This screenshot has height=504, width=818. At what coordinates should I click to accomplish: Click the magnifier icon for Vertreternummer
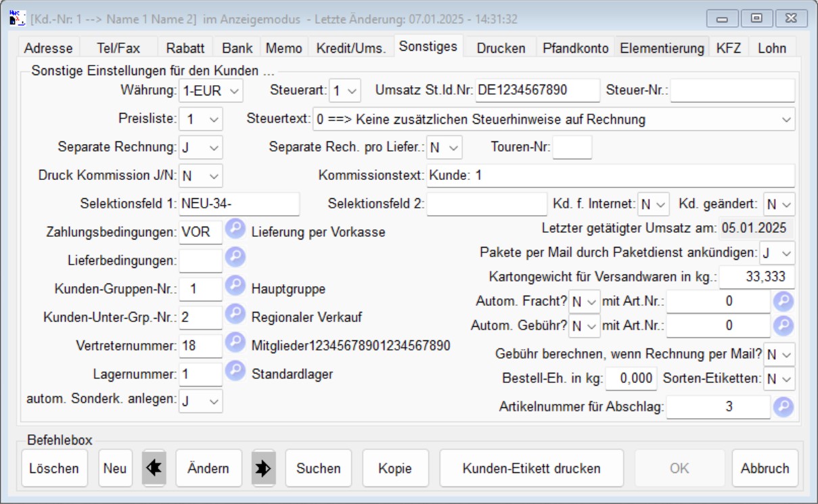pyautogui.click(x=235, y=342)
